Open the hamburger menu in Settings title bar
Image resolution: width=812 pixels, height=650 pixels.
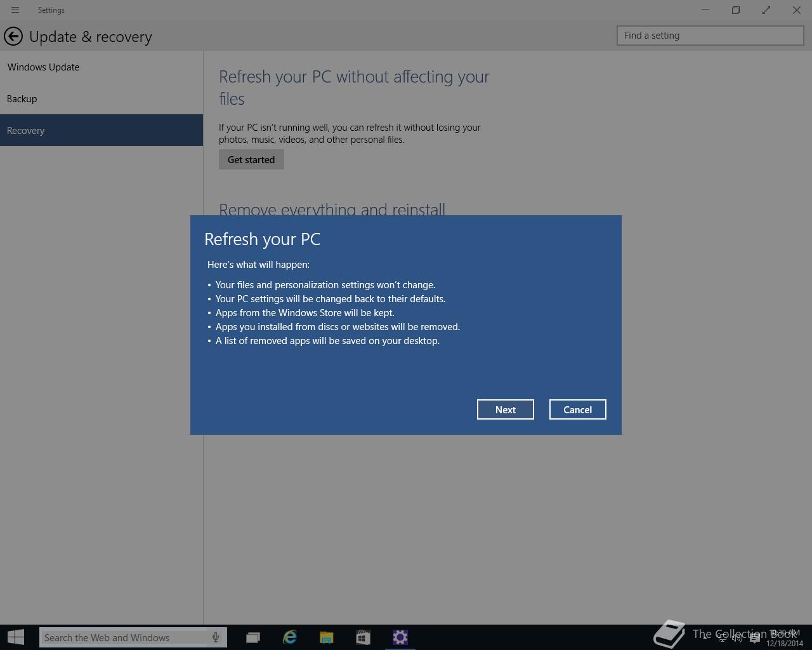(15, 10)
